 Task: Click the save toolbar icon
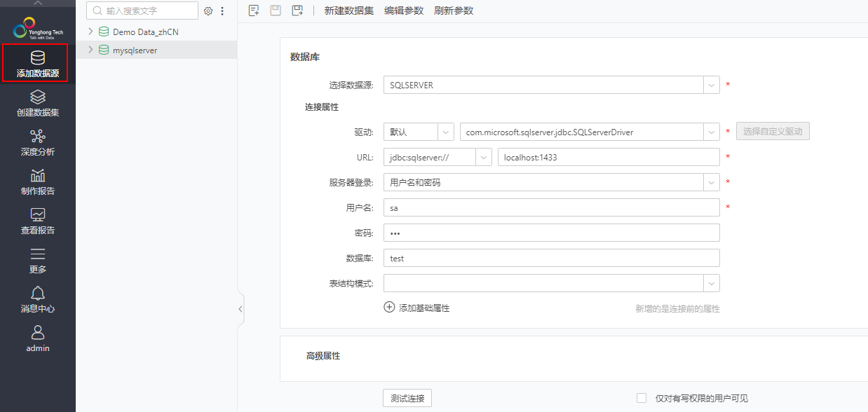(x=275, y=11)
